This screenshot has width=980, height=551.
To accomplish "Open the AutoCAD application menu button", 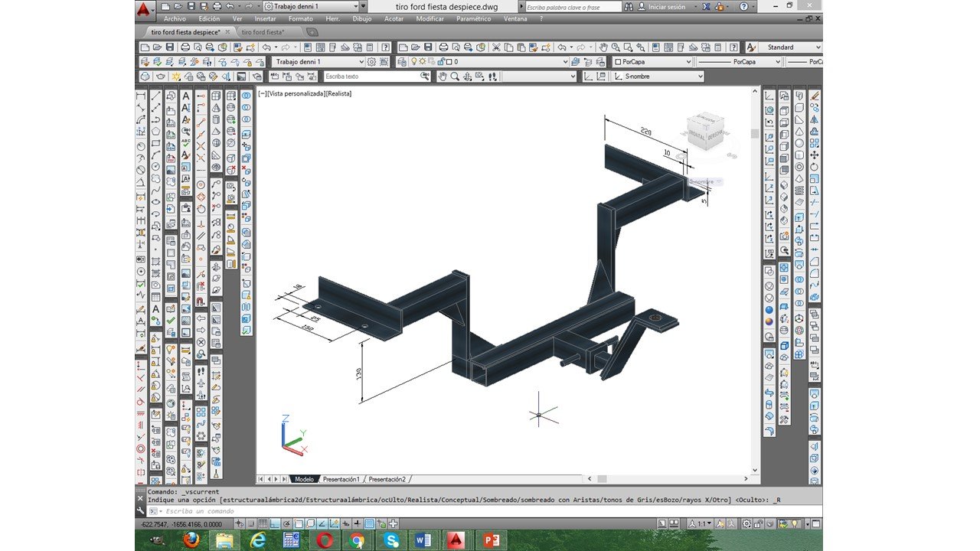I will pos(145,9).
